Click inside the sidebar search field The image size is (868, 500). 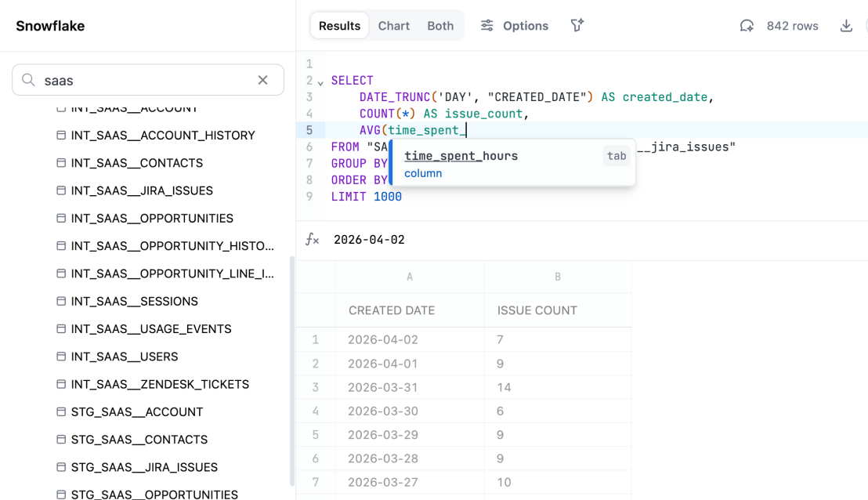[141, 79]
